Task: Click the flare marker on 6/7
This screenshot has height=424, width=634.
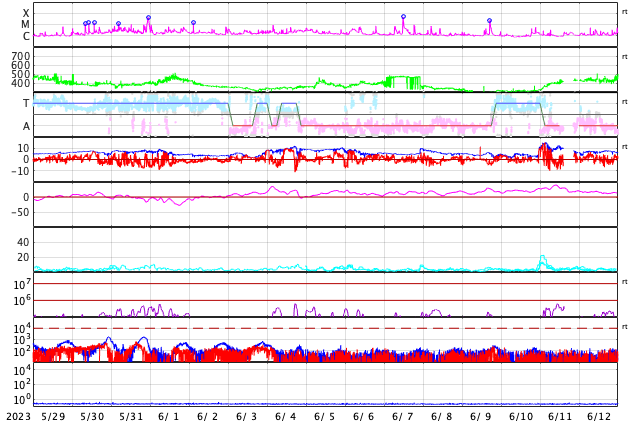Action: point(403,17)
